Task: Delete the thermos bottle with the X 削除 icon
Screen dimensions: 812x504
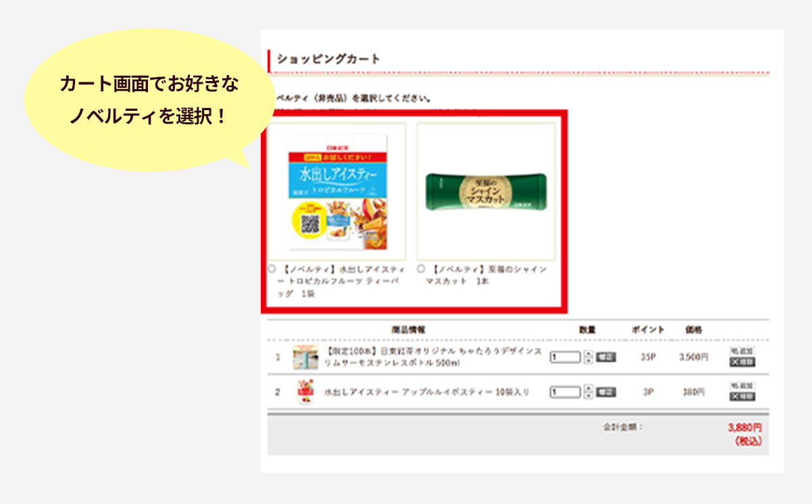Action: click(x=742, y=362)
